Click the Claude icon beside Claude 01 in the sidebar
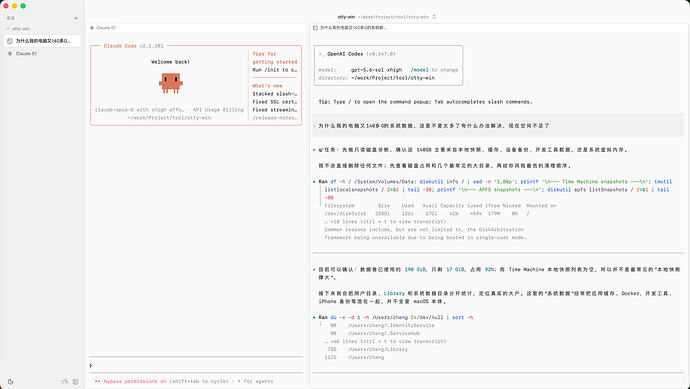690x389 pixels. pos(10,54)
